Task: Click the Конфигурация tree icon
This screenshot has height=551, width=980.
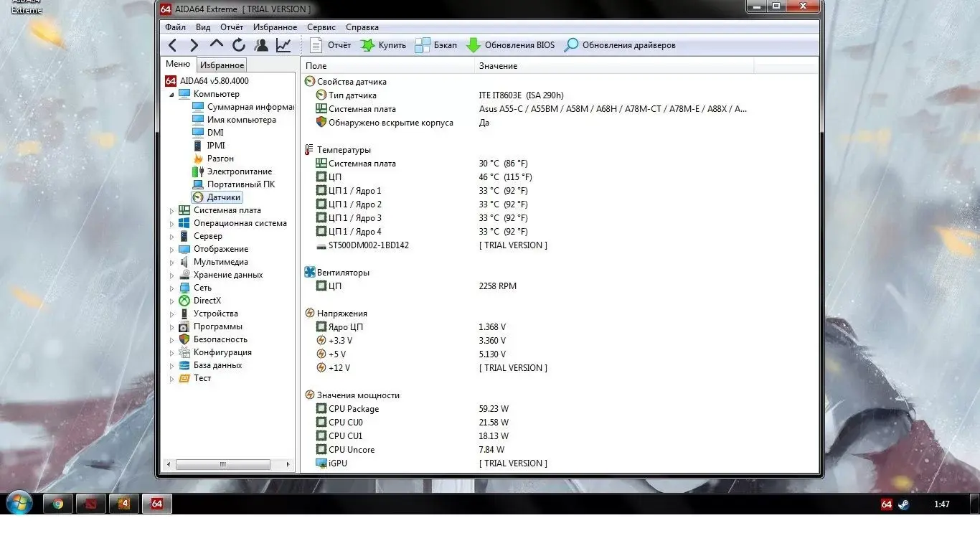Action: [184, 352]
